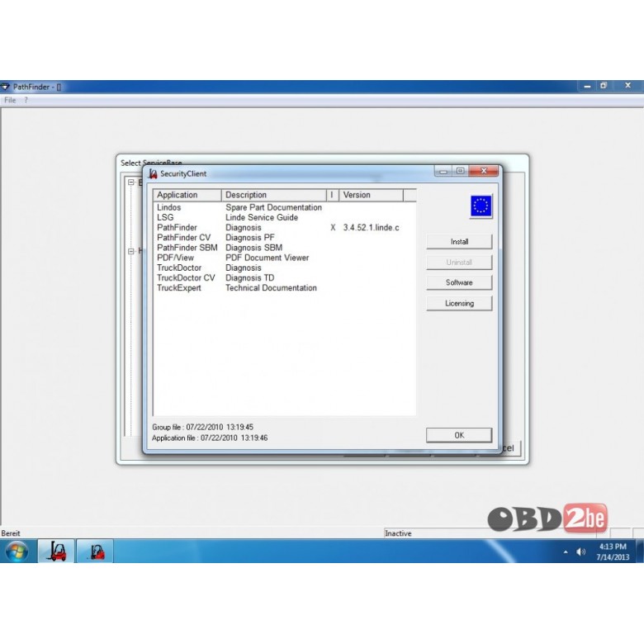Click the Diagnosis PF description
Viewport: 644px width, 644px height.
(249, 238)
